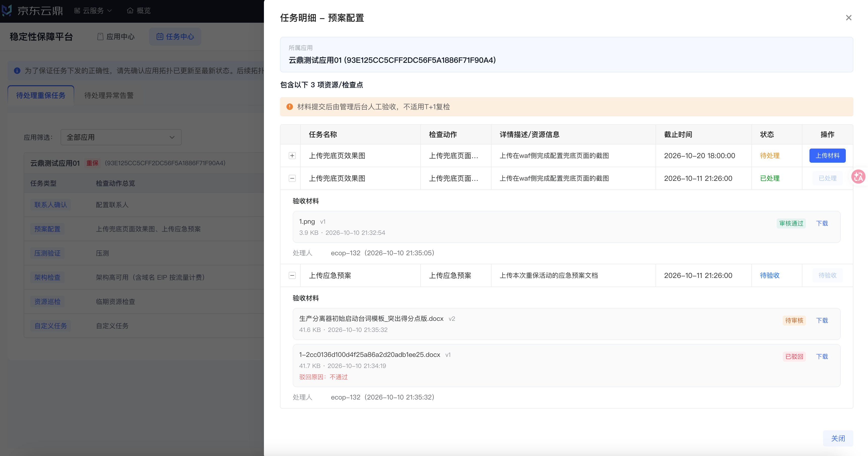868x456 pixels.
Task: Download 生产分离器初始启动台词模板 docx
Action: (x=822, y=321)
